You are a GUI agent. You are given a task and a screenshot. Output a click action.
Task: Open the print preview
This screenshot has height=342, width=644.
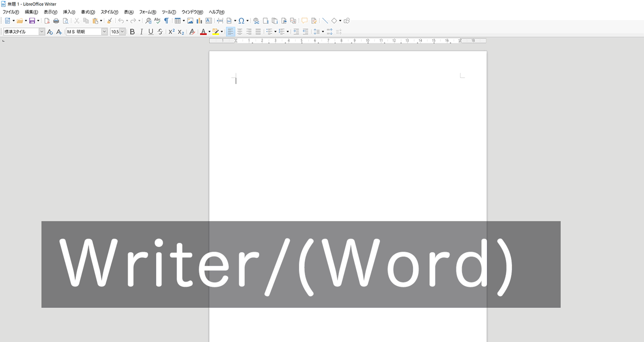tap(65, 21)
